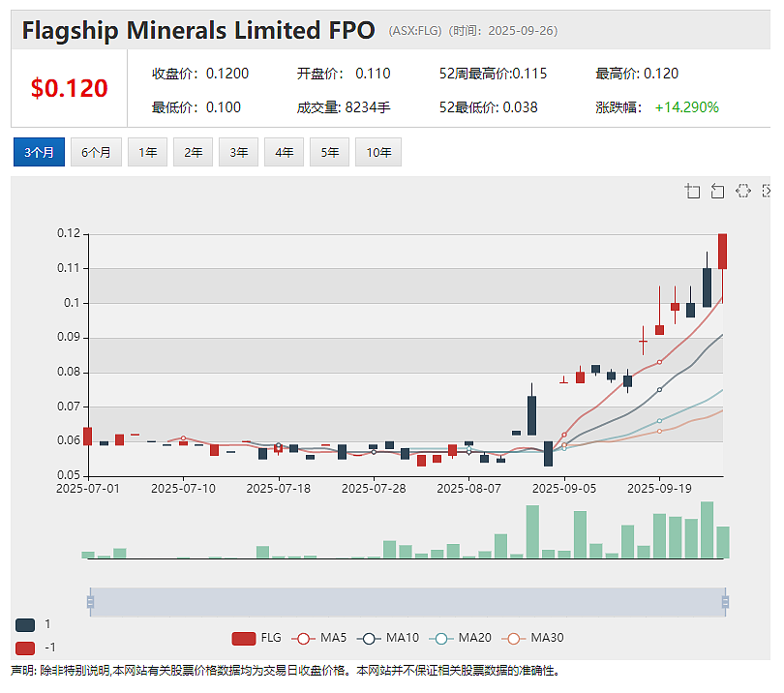Viewport: 784px width, 693px height.
Task: Click the y-axis label 0.12
Action: pyautogui.click(x=69, y=233)
